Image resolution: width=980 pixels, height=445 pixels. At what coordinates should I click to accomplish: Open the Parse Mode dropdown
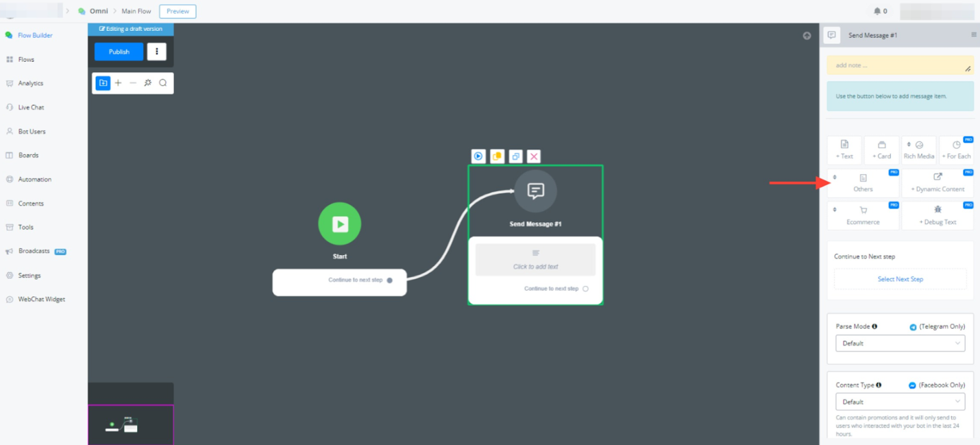click(900, 344)
